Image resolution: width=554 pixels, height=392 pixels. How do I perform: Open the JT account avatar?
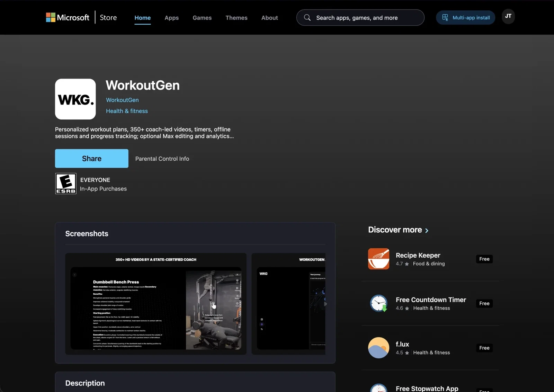(x=508, y=16)
